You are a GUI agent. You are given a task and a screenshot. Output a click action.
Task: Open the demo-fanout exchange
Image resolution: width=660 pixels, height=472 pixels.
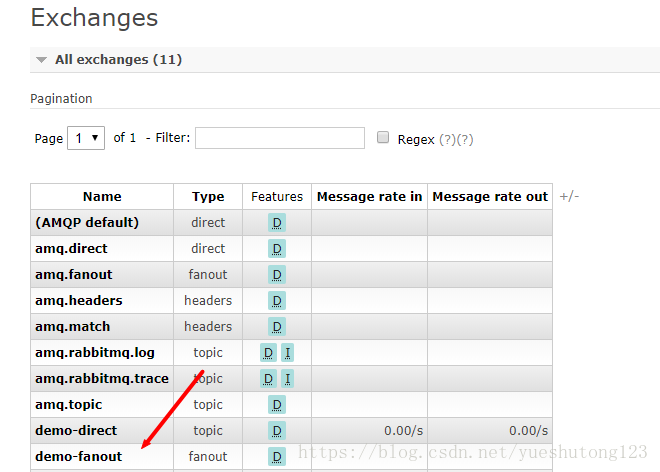point(78,456)
